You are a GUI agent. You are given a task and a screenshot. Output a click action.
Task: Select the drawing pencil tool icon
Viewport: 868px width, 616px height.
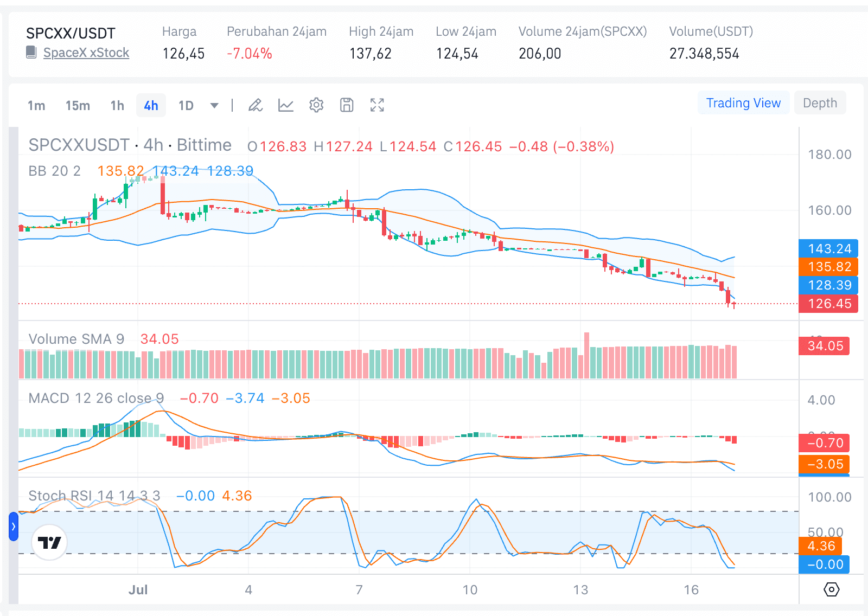point(256,105)
